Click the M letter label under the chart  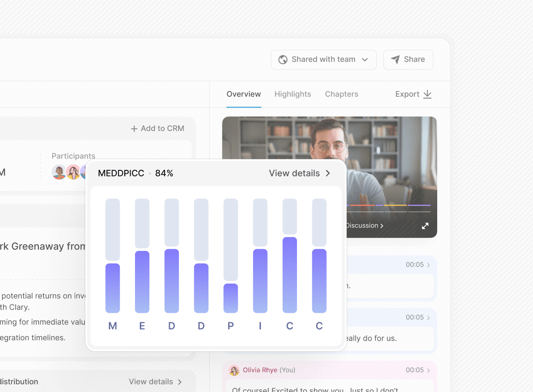[x=112, y=326]
